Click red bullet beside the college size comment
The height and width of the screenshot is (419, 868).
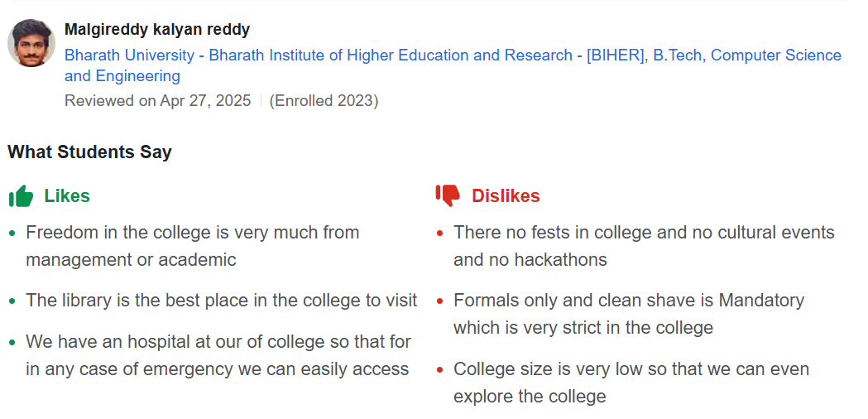(440, 369)
